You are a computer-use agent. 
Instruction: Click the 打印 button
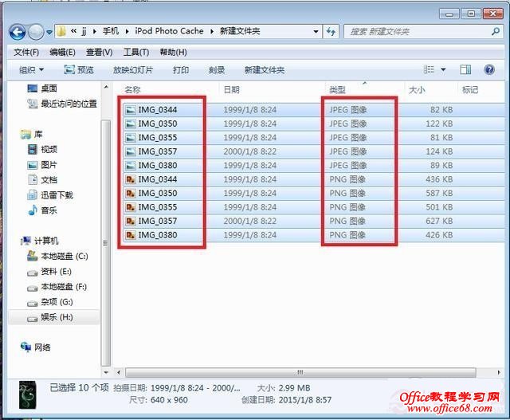[181, 69]
